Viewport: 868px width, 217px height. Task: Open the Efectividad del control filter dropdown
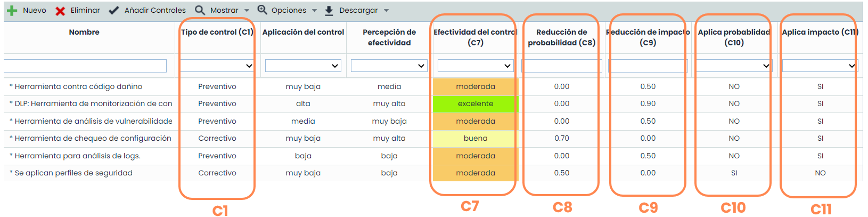pos(475,66)
